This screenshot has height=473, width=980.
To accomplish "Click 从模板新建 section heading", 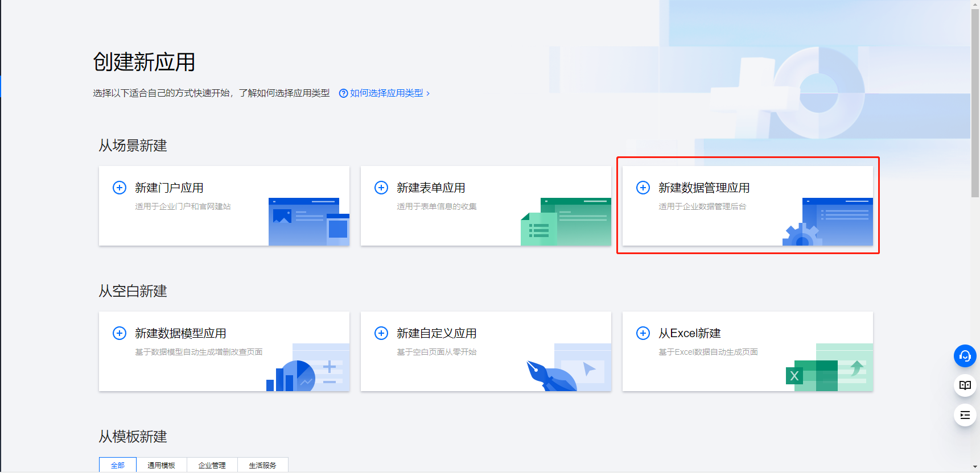I will (x=133, y=437).
